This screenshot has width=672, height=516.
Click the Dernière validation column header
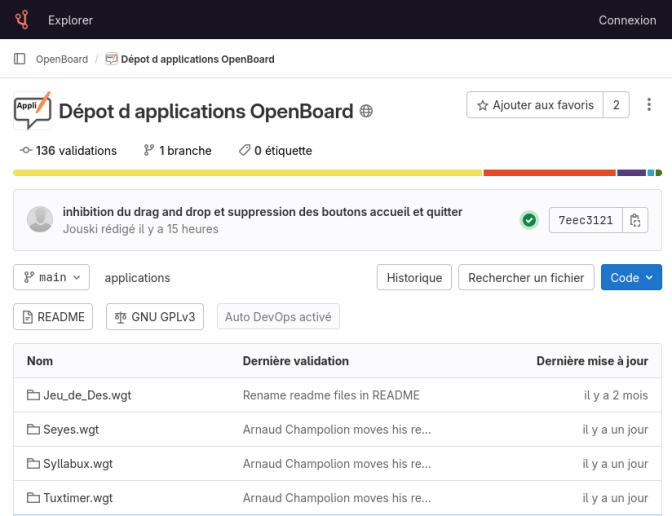296,361
